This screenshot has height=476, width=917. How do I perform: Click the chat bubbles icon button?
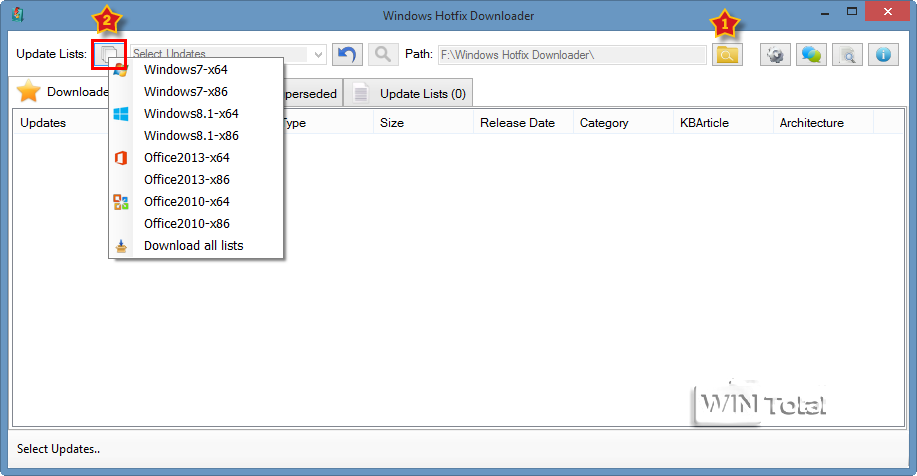[811, 55]
